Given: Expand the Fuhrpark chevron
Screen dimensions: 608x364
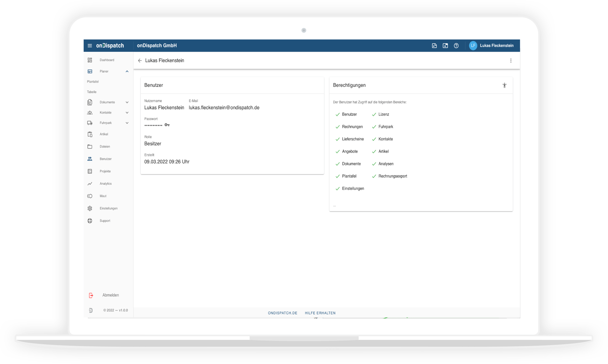Looking at the screenshot, I should tap(127, 123).
